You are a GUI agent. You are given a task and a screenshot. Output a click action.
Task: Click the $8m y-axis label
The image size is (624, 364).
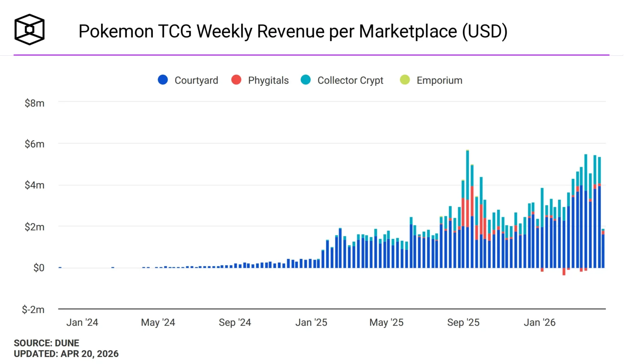click(35, 103)
